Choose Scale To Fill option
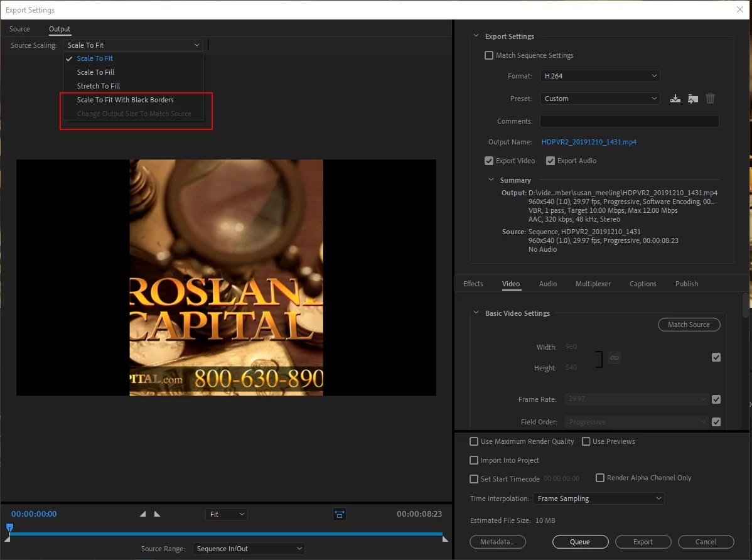 (x=133, y=72)
